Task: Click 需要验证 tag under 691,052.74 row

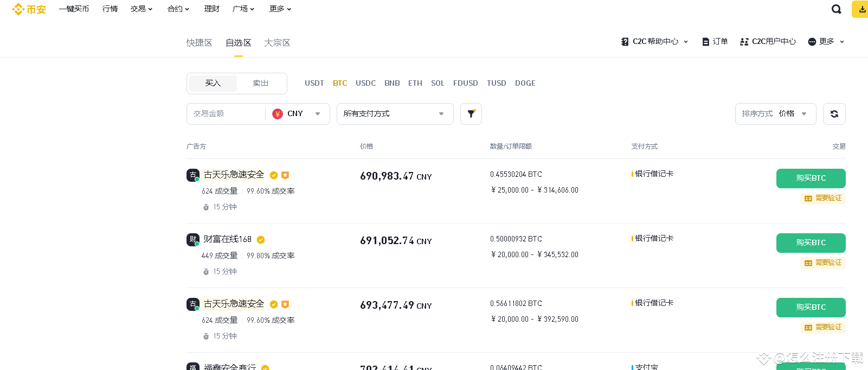Action: tap(823, 263)
